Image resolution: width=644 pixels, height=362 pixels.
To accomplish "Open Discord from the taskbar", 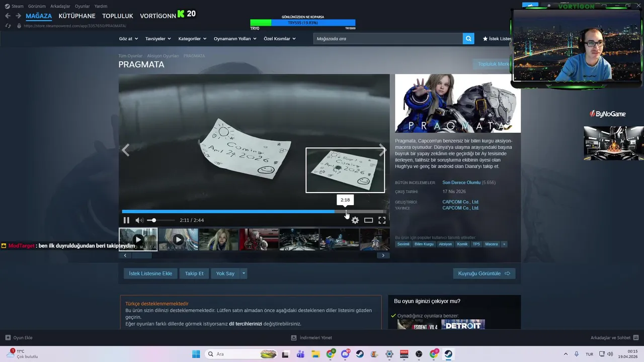I will point(345,354).
